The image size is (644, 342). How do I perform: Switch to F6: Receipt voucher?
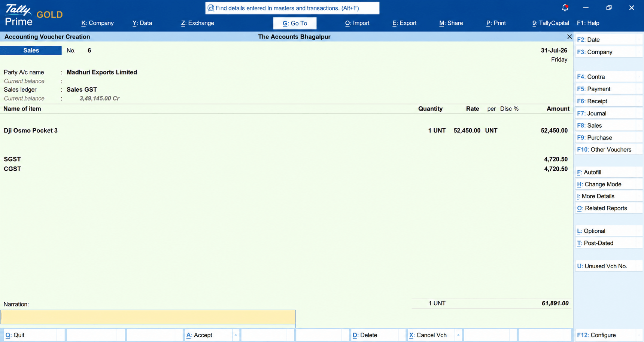point(605,101)
